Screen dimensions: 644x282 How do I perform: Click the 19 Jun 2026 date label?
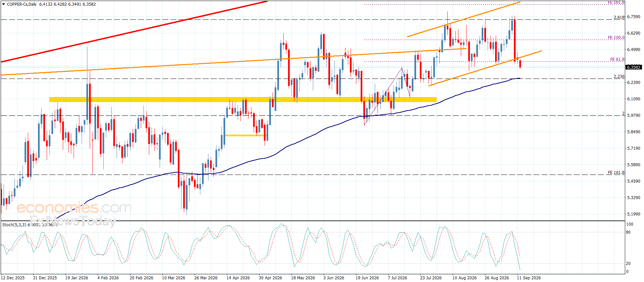[x=367, y=278]
